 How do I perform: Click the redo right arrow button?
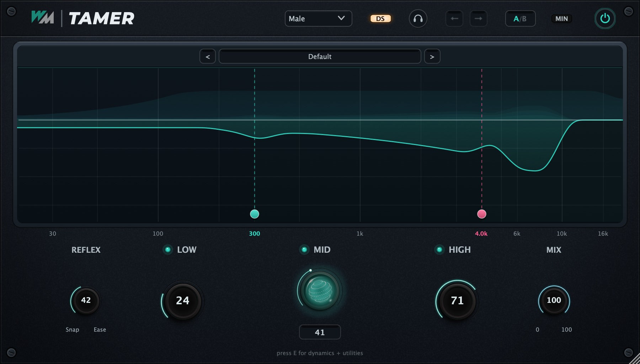[x=479, y=18]
